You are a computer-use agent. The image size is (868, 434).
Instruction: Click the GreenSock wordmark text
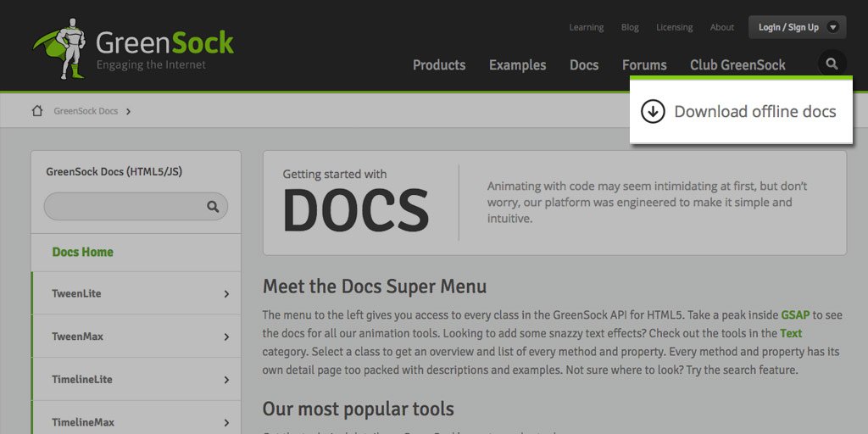[165, 42]
